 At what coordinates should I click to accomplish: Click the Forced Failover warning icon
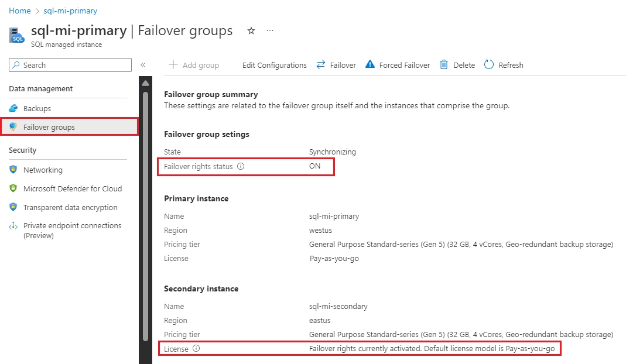point(370,65)
